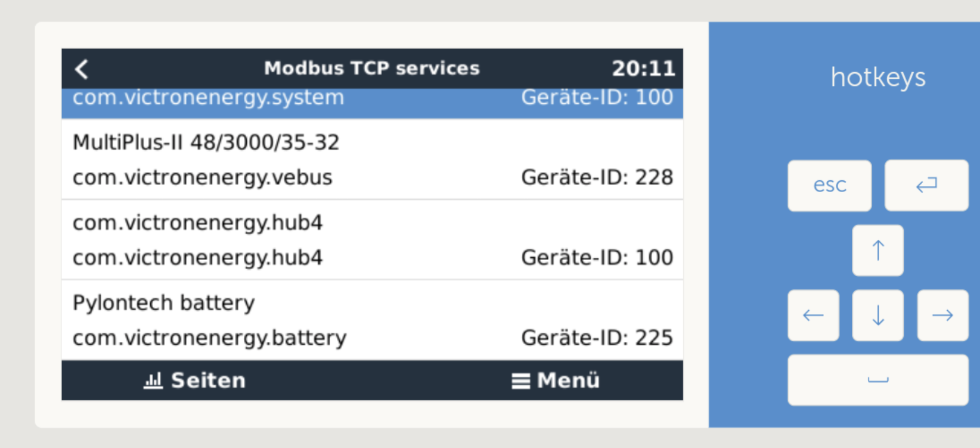Click the spacebar hotkey button

click(x=878, y=380)
